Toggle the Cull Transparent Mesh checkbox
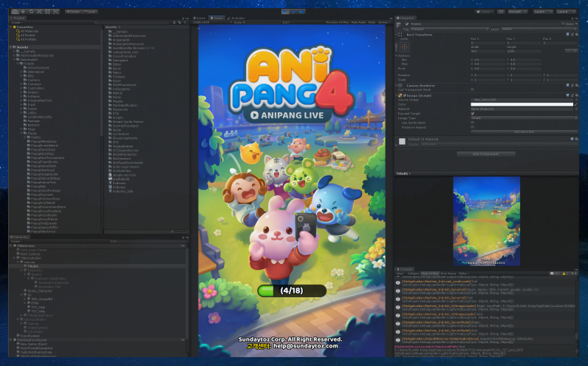Viewport: 588px width, 366px height. 473,89
